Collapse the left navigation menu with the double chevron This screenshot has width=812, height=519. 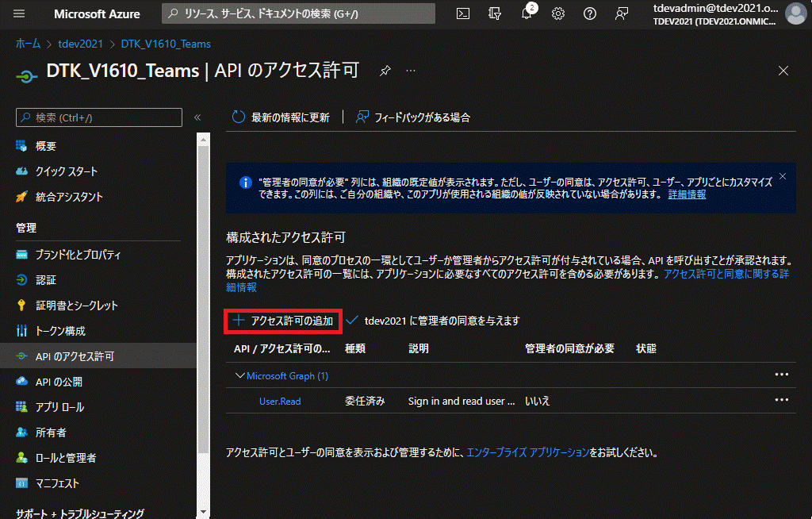click(197, 117)
